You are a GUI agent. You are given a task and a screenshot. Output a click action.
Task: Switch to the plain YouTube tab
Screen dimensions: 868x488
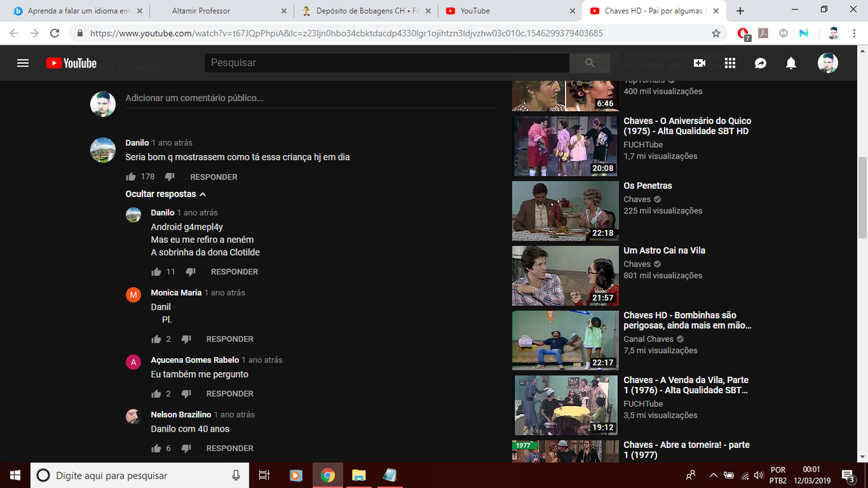(x=510, y=11)
